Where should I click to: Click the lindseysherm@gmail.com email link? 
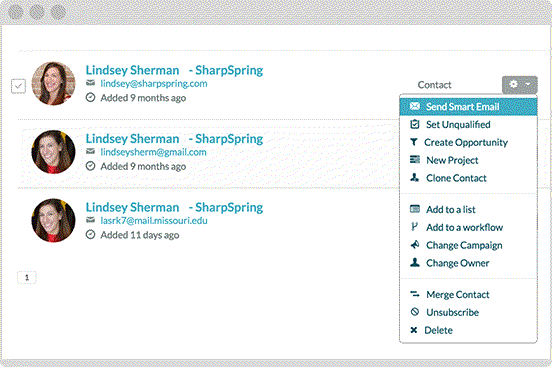(x=153, y=152)
